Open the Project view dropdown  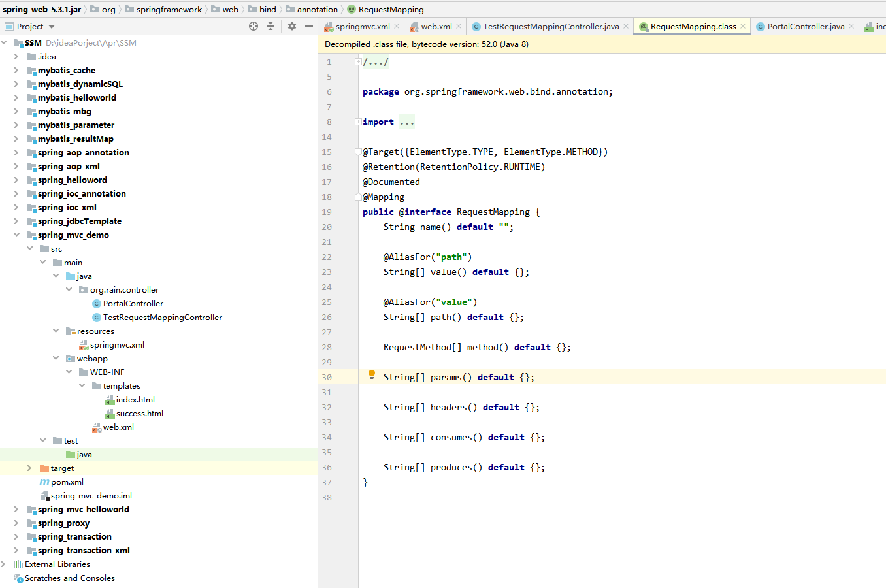pyautogui.click(x=52, y=27)
